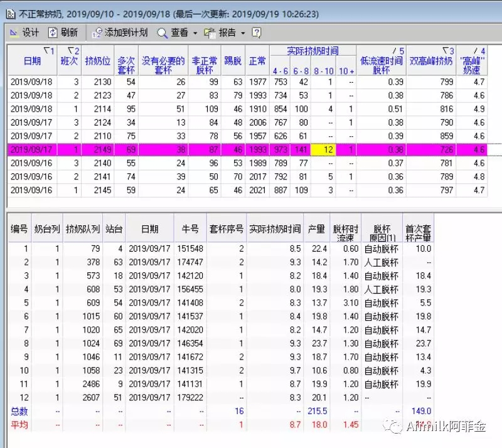Select cow number 141672
The height and width of the screenshot is (448, 502).
tap(190, 357)
